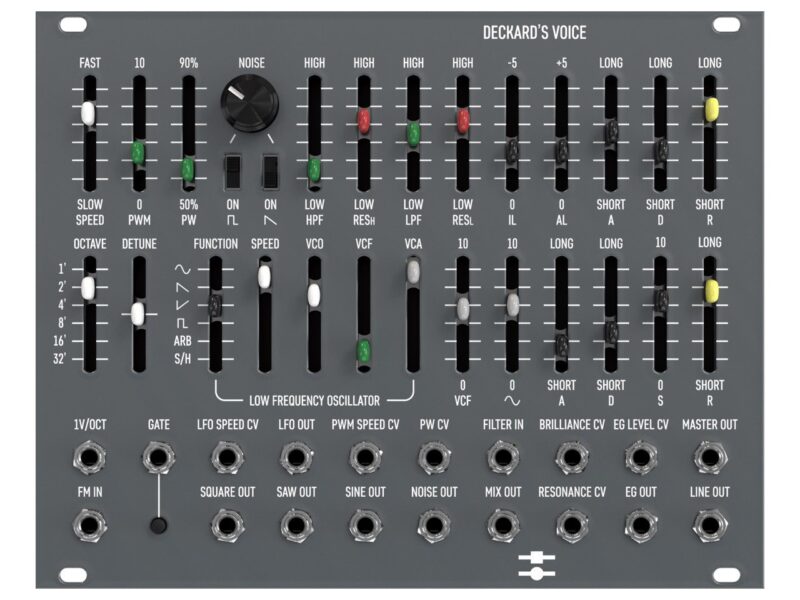The height and width of the screenshot is (600, 800).
Task: Click the slider-pair logo at bottom of panel
Action: click(x=536, y=565)
